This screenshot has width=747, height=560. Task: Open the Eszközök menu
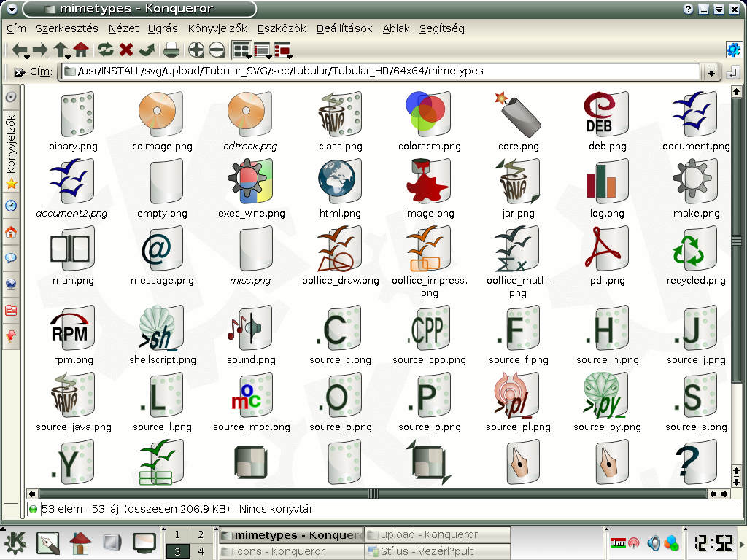[282, 28]
